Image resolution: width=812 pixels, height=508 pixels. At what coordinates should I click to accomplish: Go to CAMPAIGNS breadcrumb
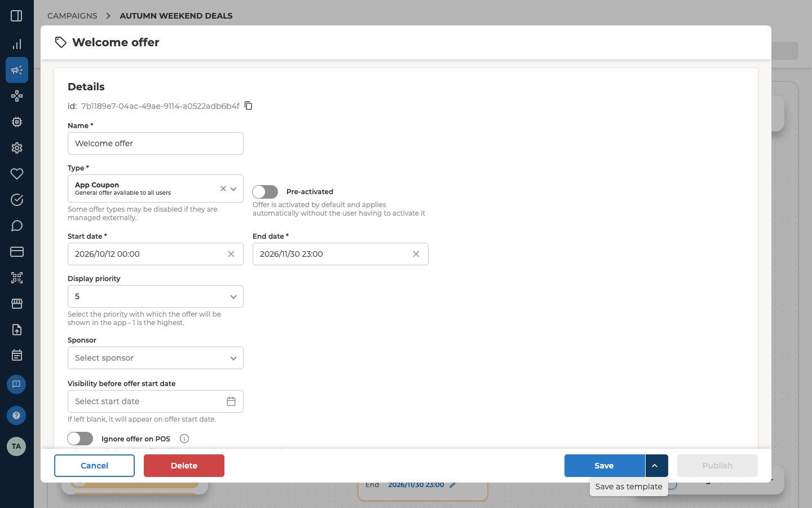[x=72, y=16]
